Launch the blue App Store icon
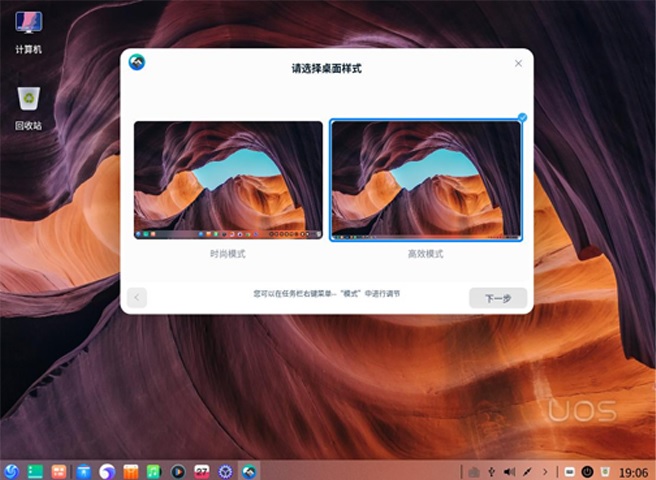Viewport: 656px width, 480px height. pyautogui.click(x=84, y=472)
